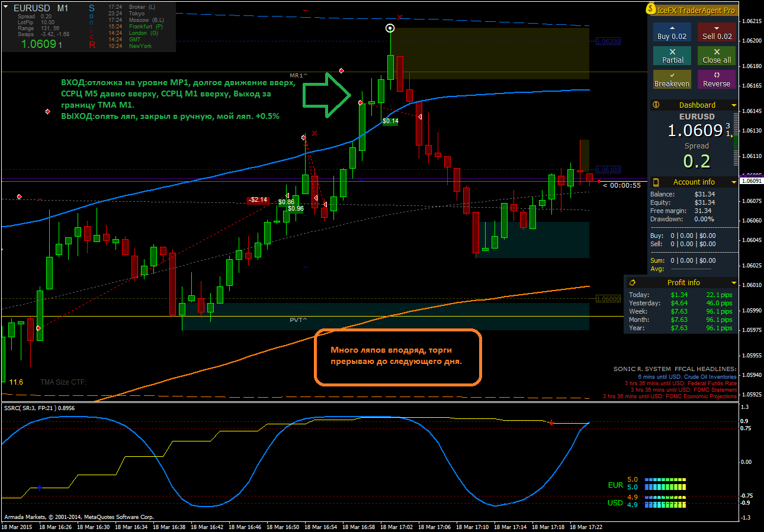
Task: Click the red X mark near the 16:52 candle
Action: [x=314, y=133]
